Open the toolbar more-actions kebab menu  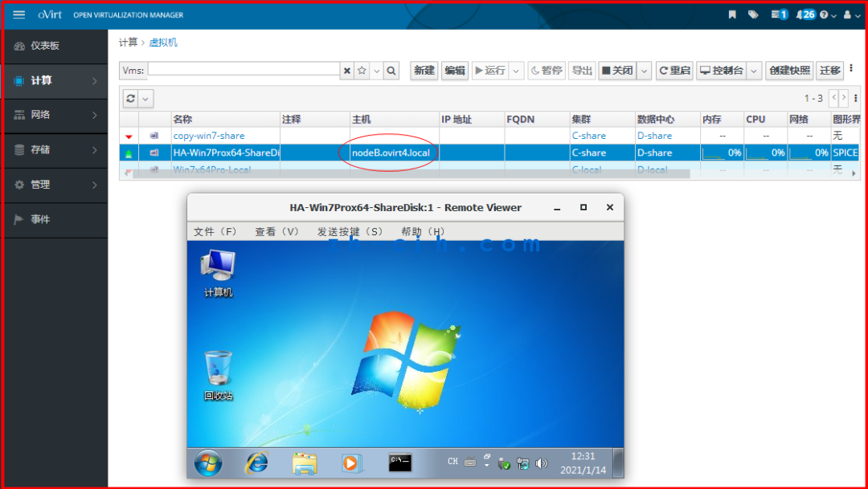851,68
